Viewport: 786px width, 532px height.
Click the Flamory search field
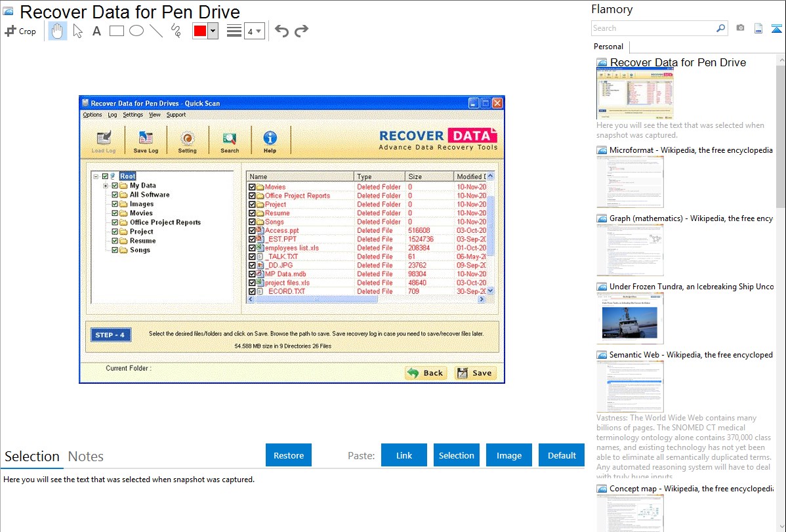pyautogui.click(x=653, y=28)
